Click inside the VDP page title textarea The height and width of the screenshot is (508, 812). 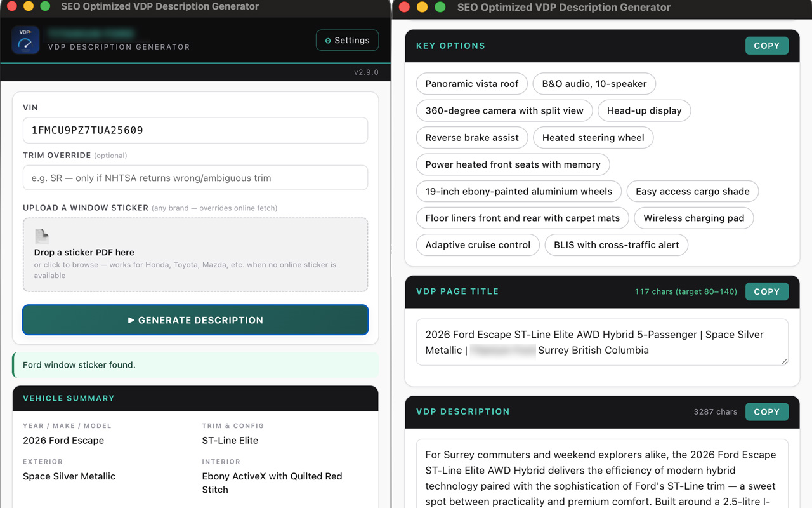(x=602, y=342)
